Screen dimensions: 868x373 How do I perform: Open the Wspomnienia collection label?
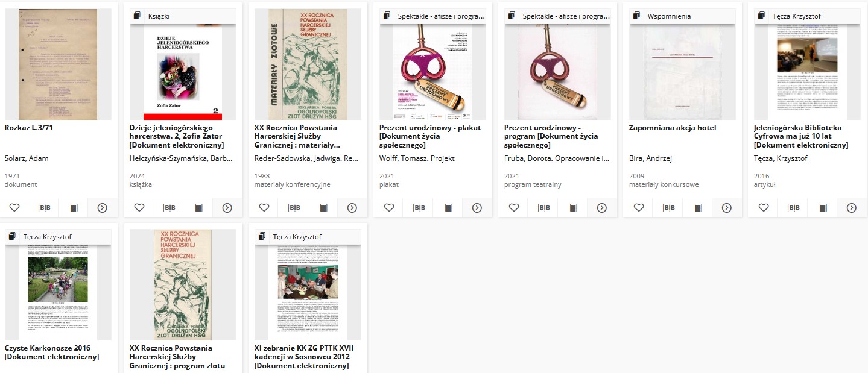(x=669, y=16)
